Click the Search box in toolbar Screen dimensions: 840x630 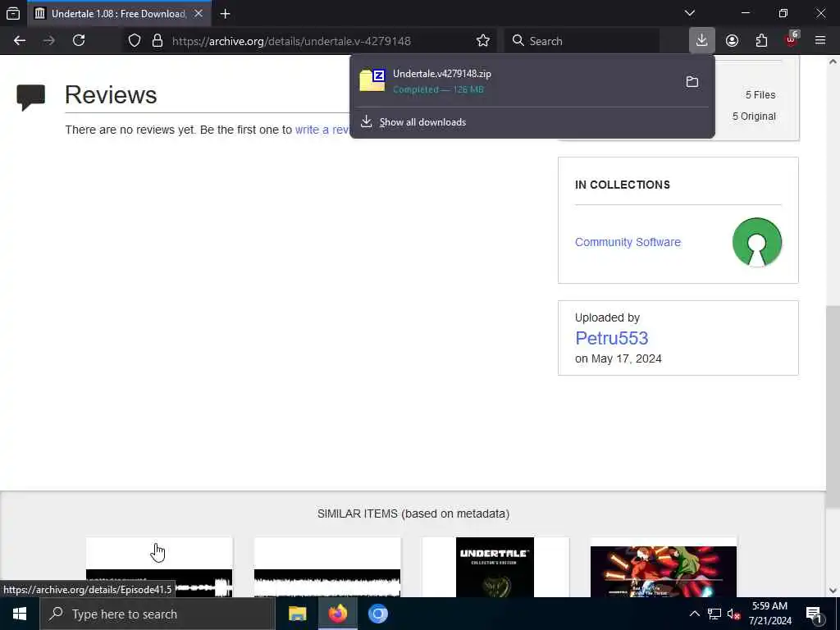582,41
